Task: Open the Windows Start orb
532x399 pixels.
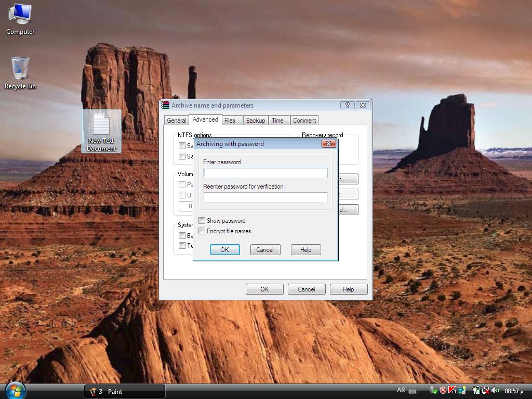Action: (x=15, y=390)
